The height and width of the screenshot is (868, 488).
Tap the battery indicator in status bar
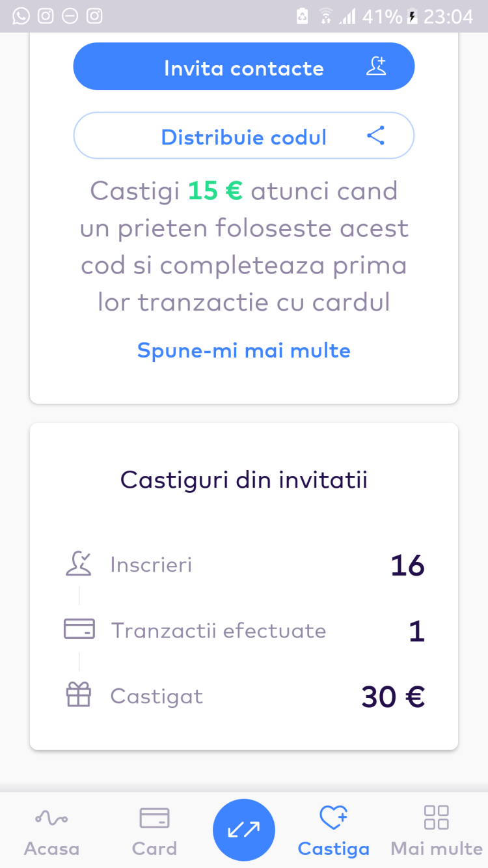coord(412,16)
